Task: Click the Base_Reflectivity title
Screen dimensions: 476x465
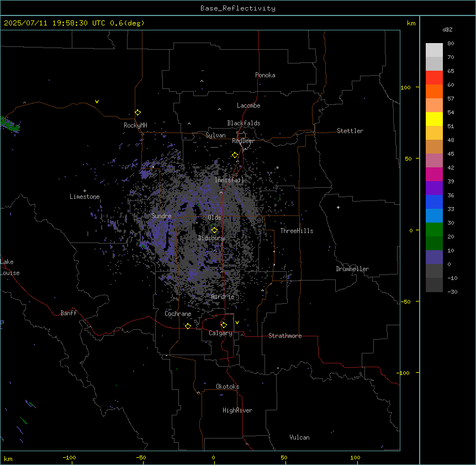Action: tap(238, 8)
